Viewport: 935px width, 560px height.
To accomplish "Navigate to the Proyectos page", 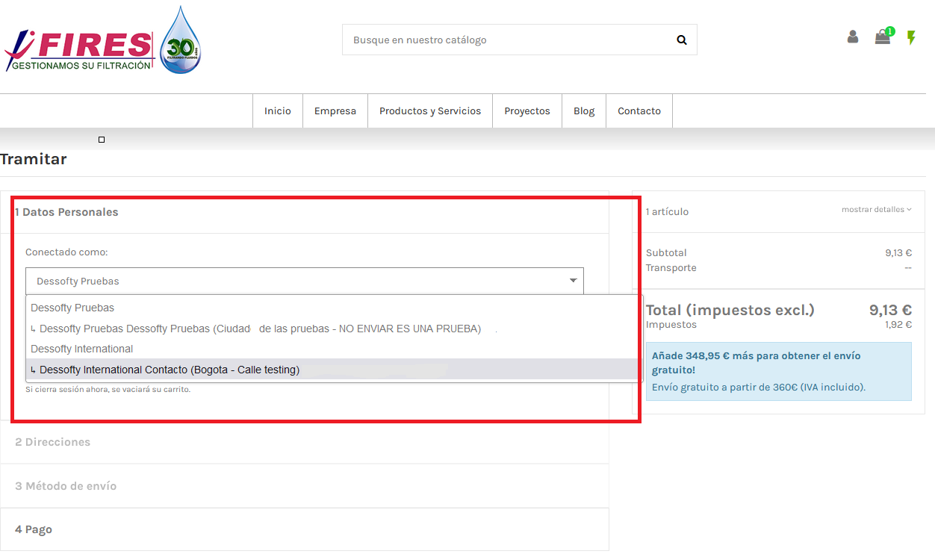I will pos(527,111).
